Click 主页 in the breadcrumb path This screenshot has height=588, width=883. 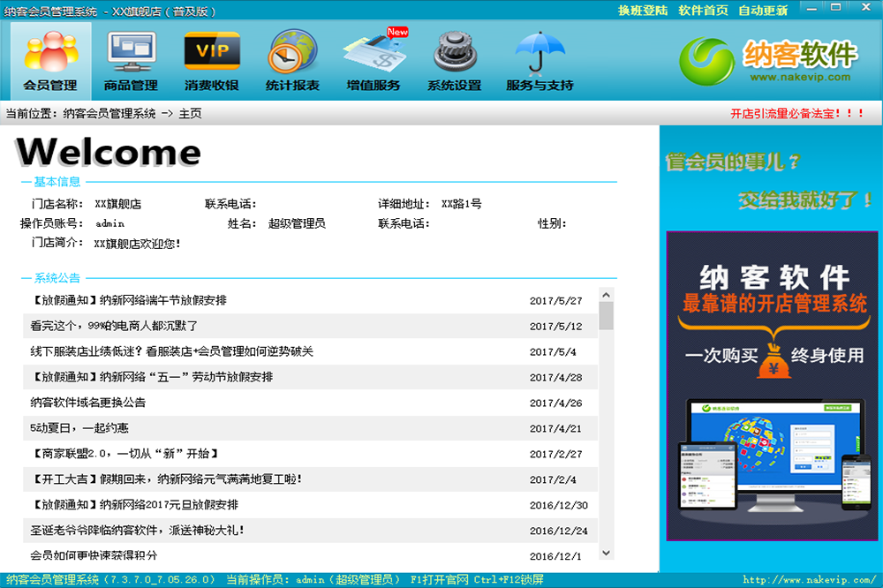190,114
